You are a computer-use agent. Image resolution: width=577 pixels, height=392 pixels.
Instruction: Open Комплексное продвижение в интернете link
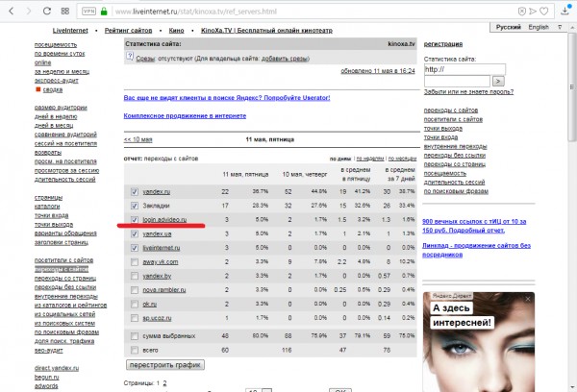[x=185, y=116]
